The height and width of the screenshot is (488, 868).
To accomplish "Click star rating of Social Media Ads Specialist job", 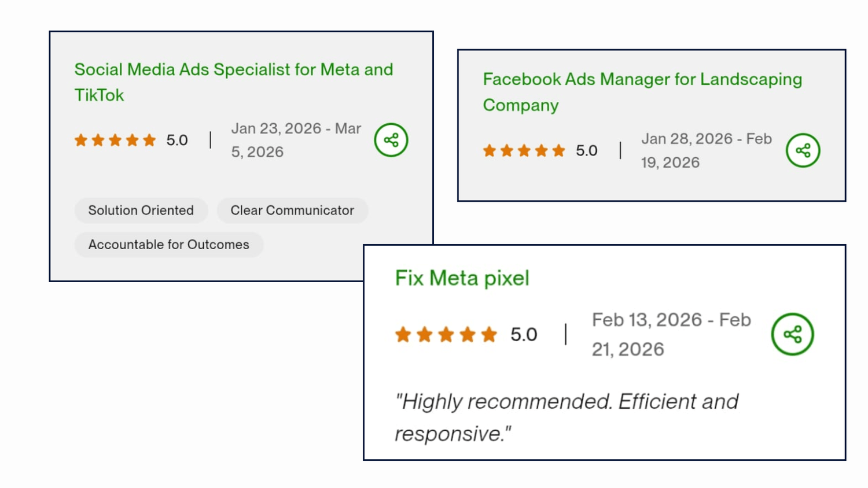I will pos(115,140).
